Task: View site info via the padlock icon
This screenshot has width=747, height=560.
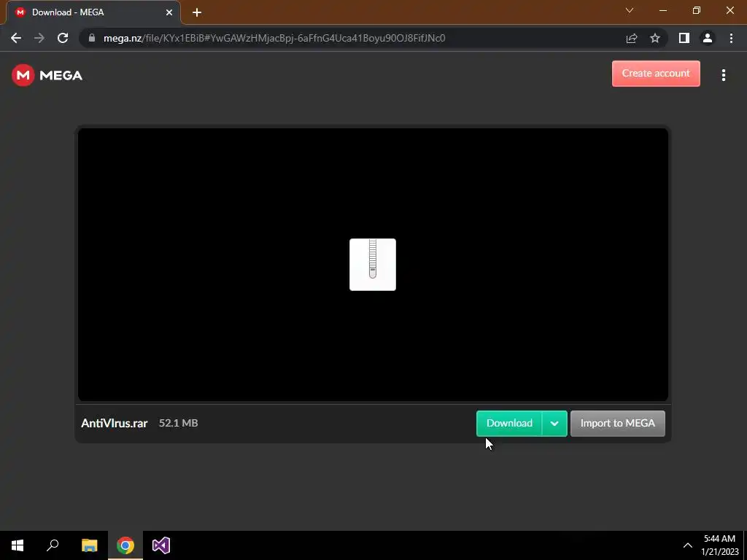Action: (92, 38)
